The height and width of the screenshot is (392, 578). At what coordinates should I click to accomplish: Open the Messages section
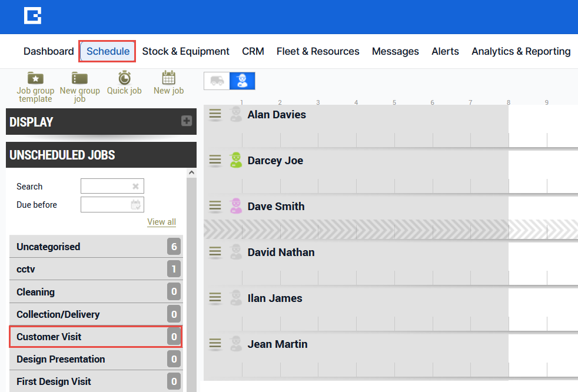click(395, 51)
